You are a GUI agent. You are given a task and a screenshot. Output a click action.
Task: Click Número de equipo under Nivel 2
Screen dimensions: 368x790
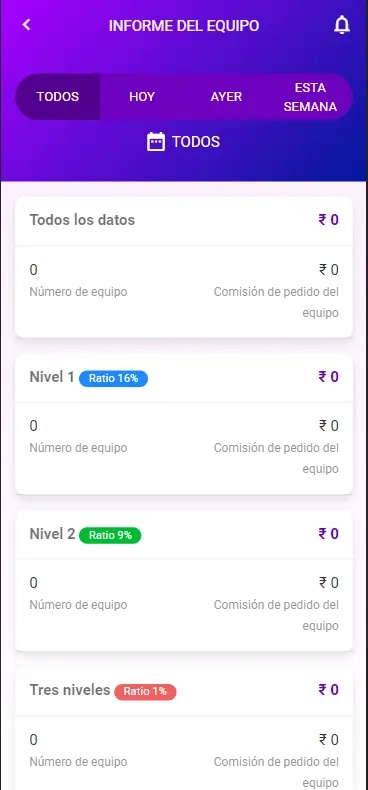pyautogui.click(x=78, y=605)
